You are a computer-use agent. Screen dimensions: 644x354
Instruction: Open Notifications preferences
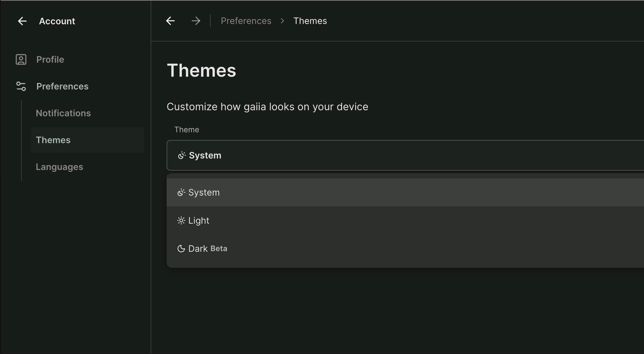coord(63,113)
